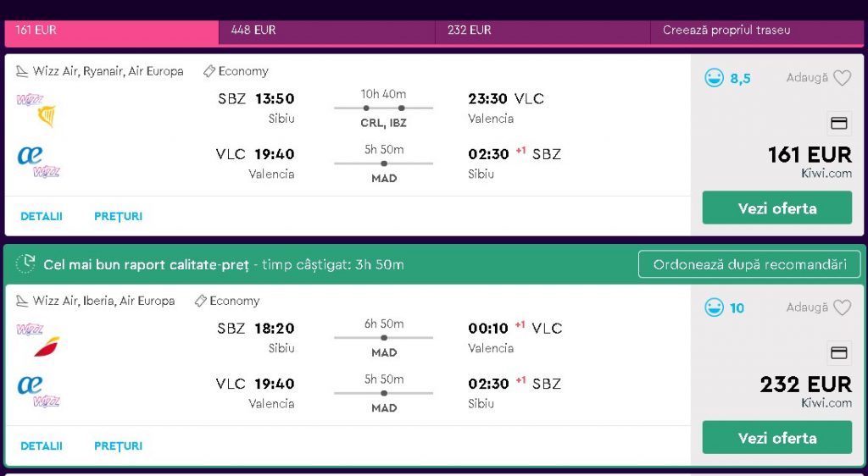The image size is (868, 476).
Task: Click the smiley rating icon showing 8,5
Action: (x=714, y=78)
